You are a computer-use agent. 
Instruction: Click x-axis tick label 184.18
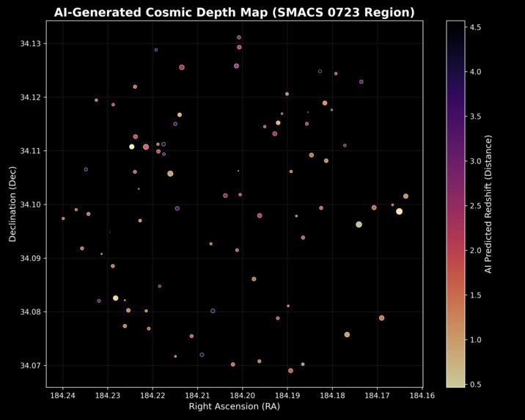coord(332,396)
